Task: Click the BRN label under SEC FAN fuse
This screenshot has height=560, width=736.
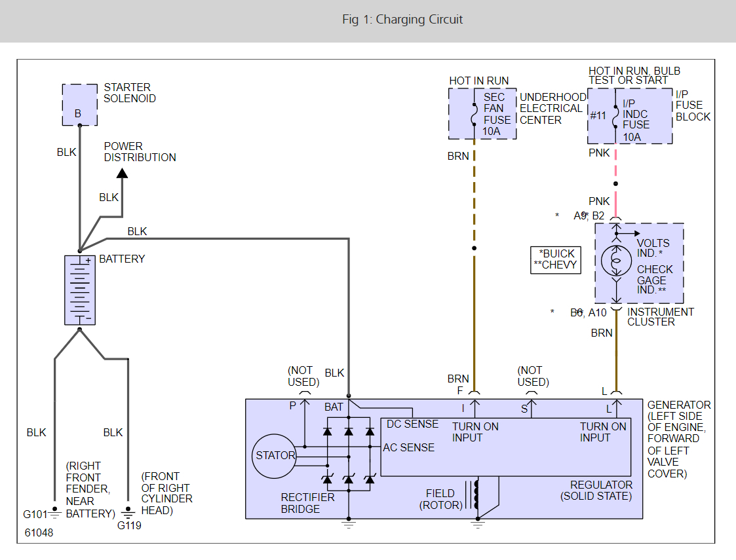Action: pyautogui.click(x=458, y=156)
